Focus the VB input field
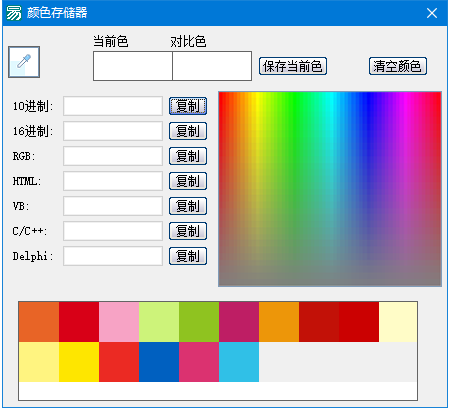Image resolution: width=450 pixels, height=410 pixels. click(113, 206)
